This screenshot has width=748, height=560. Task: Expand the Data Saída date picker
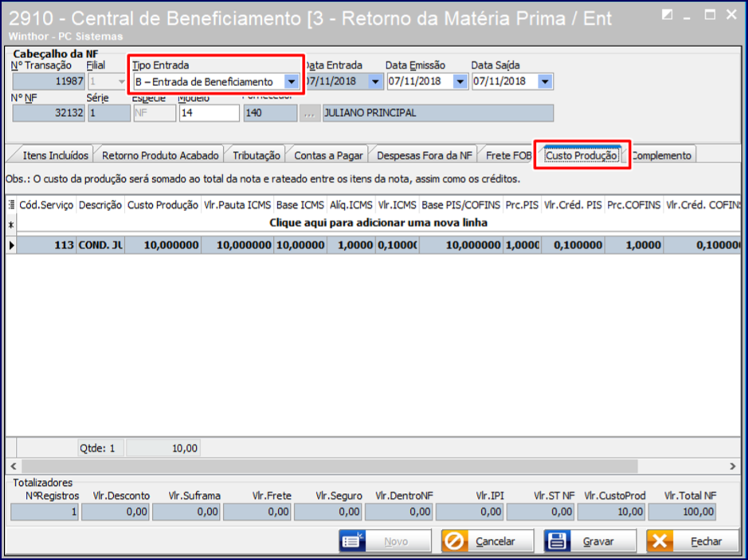pos(545,81)
